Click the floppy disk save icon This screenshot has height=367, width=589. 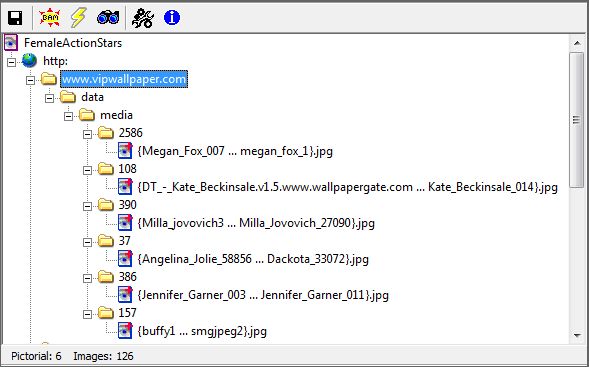click(15, 18)
